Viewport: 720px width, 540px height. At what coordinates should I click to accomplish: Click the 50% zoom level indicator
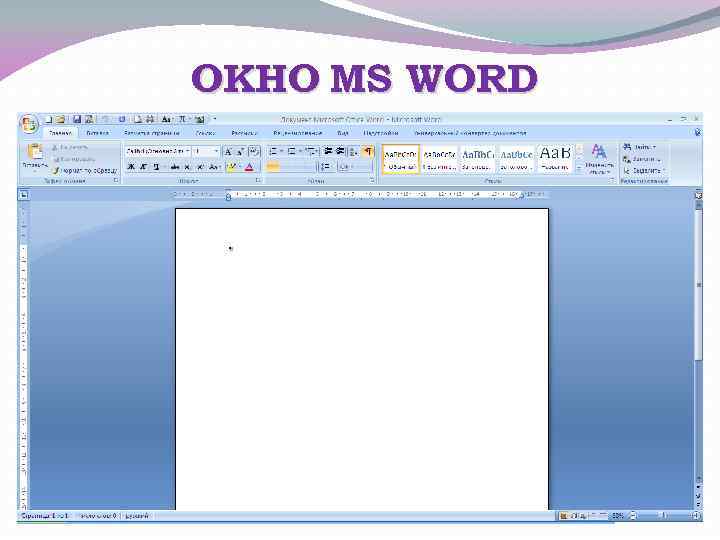tap(618, 516)
